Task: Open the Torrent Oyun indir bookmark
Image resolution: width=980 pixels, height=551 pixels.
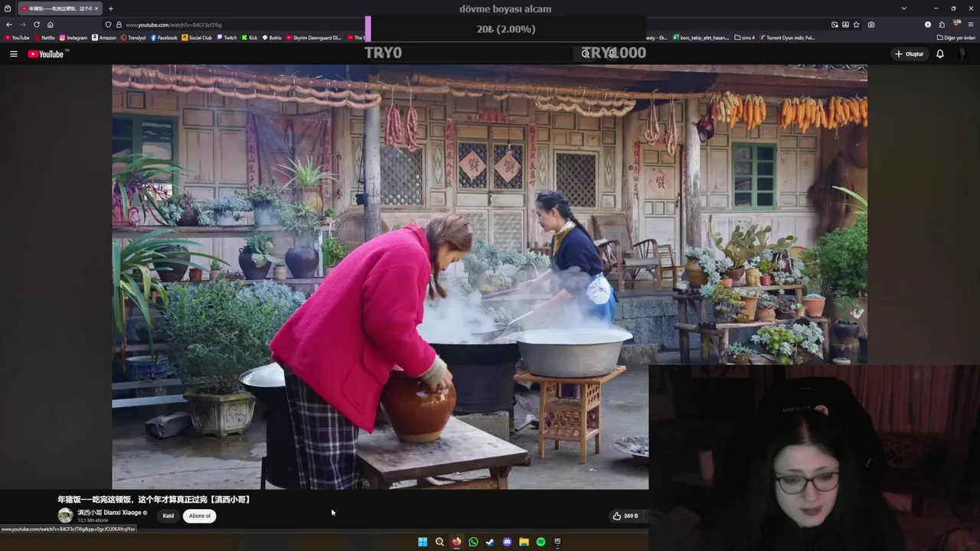Action: (788, 37)
